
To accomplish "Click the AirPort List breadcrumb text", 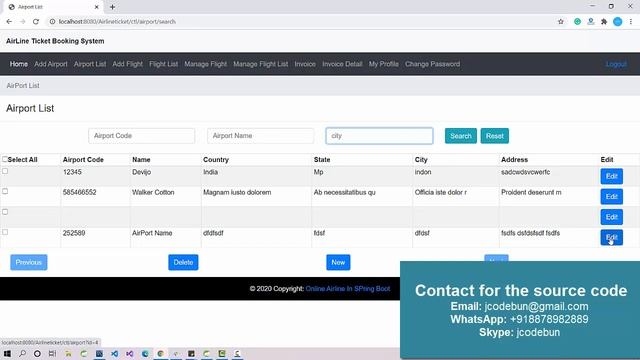I will click(23, 86).
